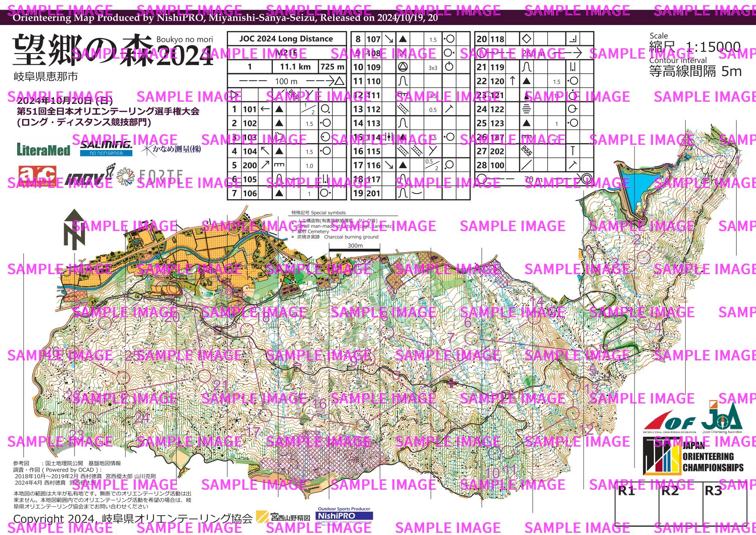This screenshot has height=535, width=756.
Task: Click the circled triangle symbol in row 10
Action: click(403, 67)
